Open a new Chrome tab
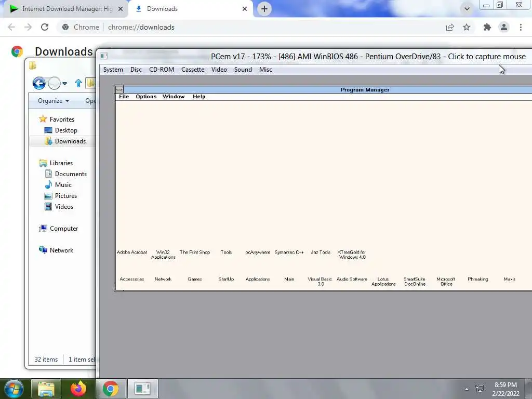 point(264,9)
